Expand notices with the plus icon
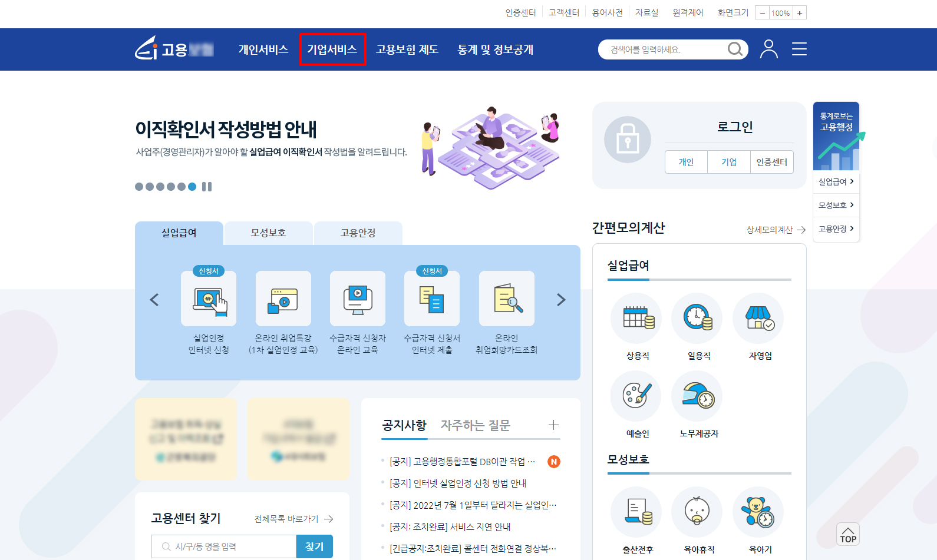937x560 pixels. tap(553, 425)
